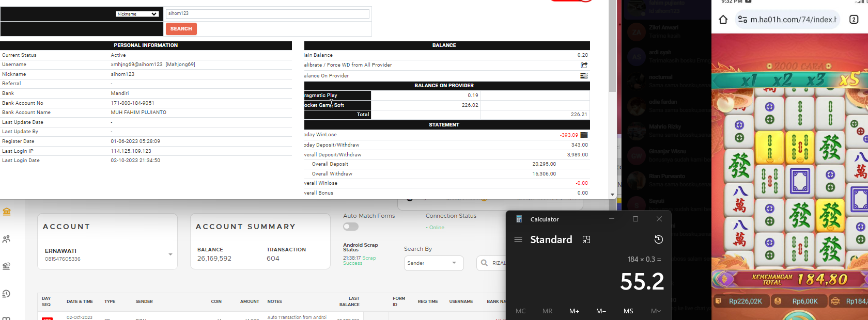Open Calculator history panel icon
The height and width of the screenshot is (320, 868).
point(658,239)
